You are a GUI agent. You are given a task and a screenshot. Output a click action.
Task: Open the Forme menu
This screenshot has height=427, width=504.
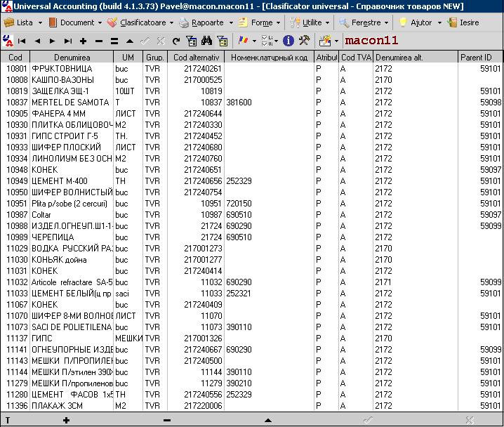click(260, 22)
